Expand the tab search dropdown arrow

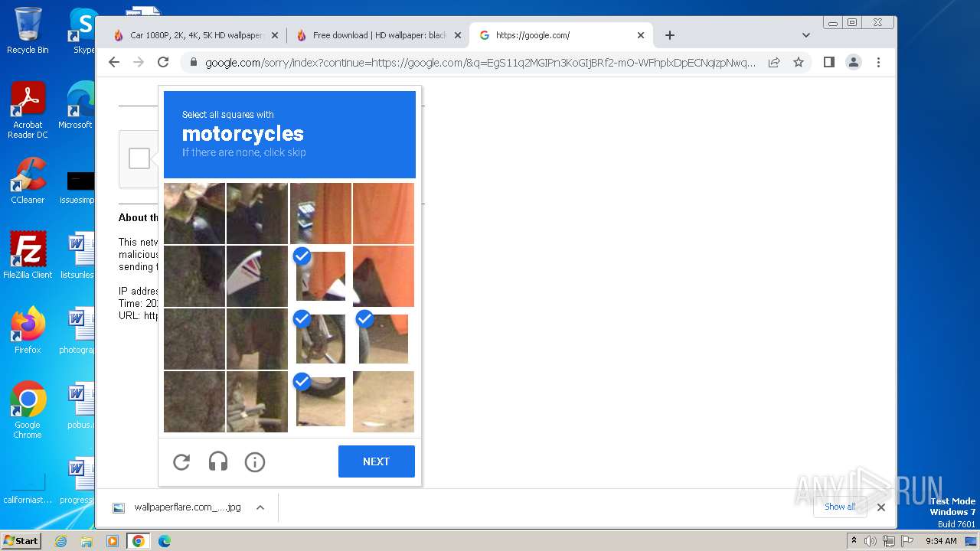point(806,35)
